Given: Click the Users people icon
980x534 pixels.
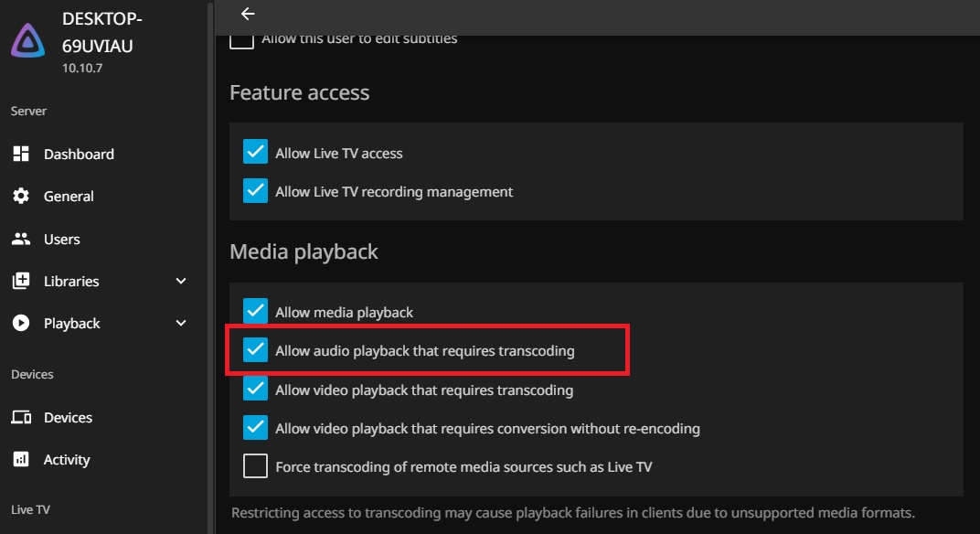Looking at the screenshot, I should pos(21,239).
